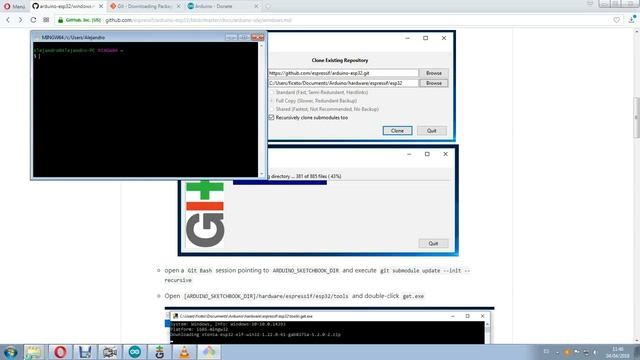Click the Clone button in the dialog
This screenshot has width=640, height=360.
(x=398, y=131)
